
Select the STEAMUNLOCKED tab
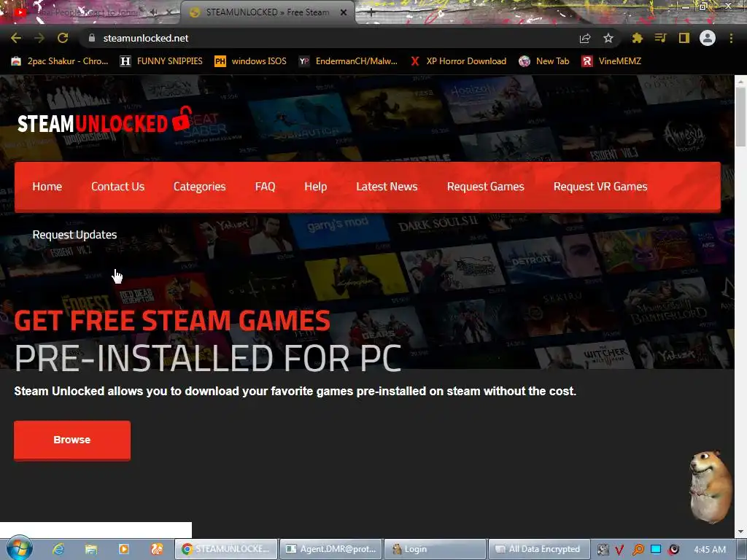pyautogui.click(x=267, y=12)
